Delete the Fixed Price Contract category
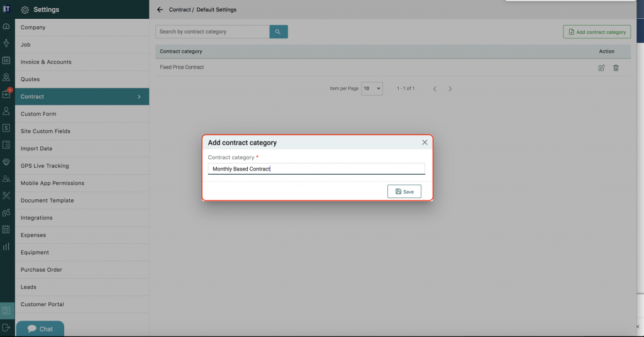 tap(616, 68)
